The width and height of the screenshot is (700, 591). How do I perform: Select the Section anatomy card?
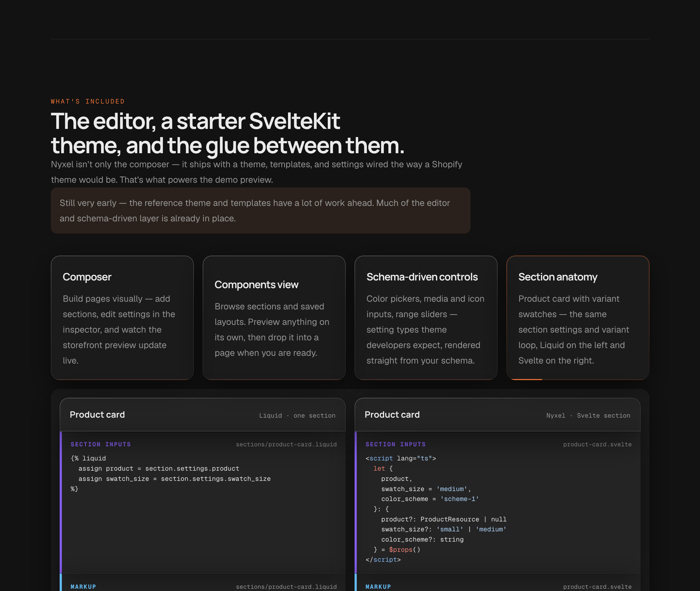coord(578,318)
